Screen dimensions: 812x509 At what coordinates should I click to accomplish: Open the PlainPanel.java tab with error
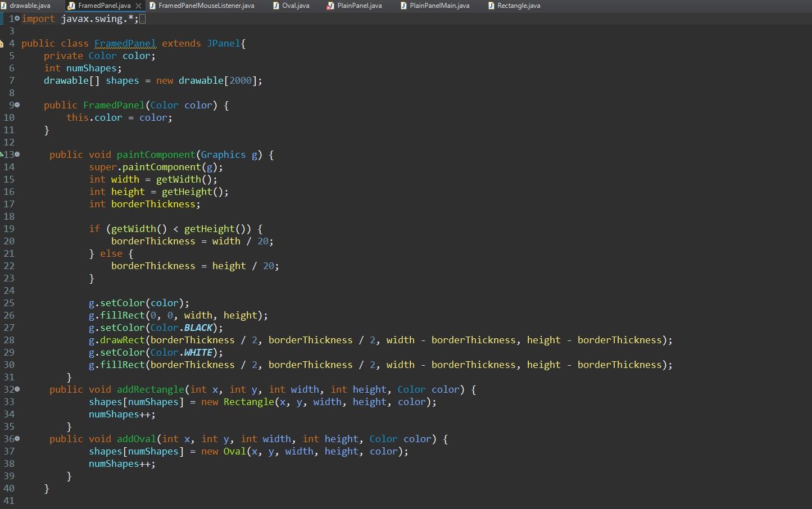point(355,6)
